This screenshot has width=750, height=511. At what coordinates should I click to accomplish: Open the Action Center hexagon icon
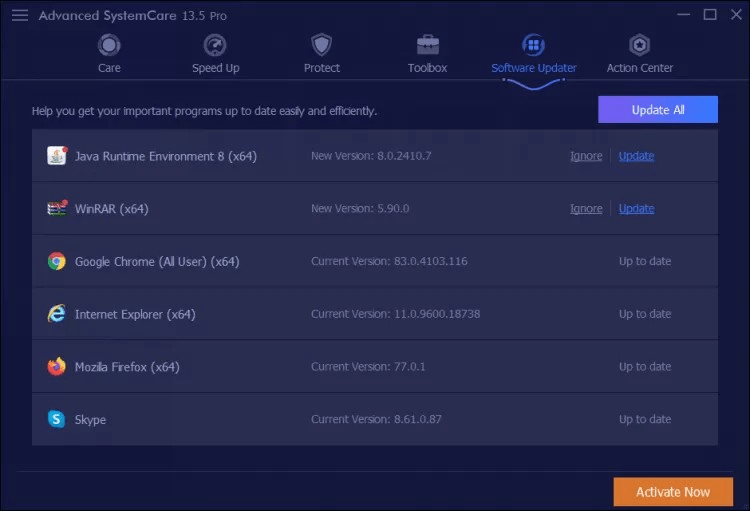(x=640, y=45)
